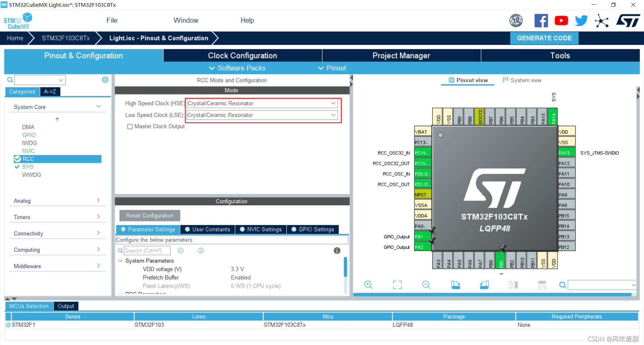Open the ST Facebook page icon
Image resolution: width=644 pixels, height=345 pixels.
point(541,21)
